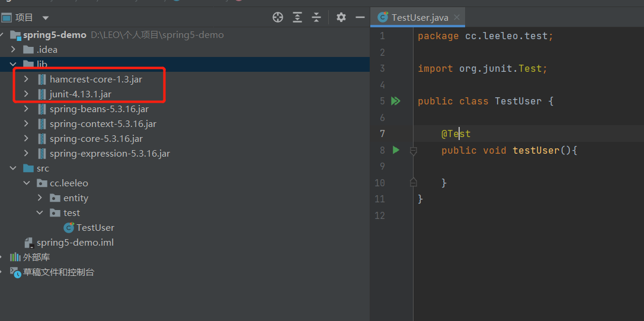Hide the project panel with minus icon
Image resolution: width=644 pixels, height=321 pixels.
point(360,17)
